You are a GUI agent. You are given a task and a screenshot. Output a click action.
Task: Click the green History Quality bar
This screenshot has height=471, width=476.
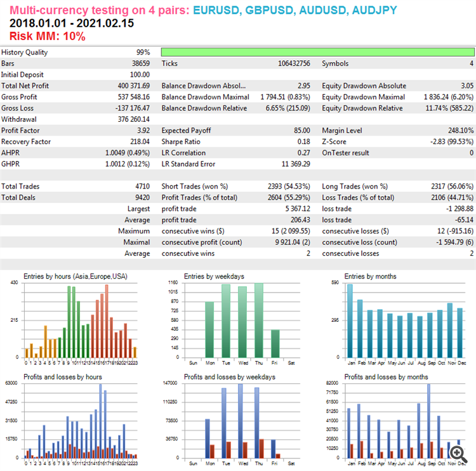(x=317, y=52)
